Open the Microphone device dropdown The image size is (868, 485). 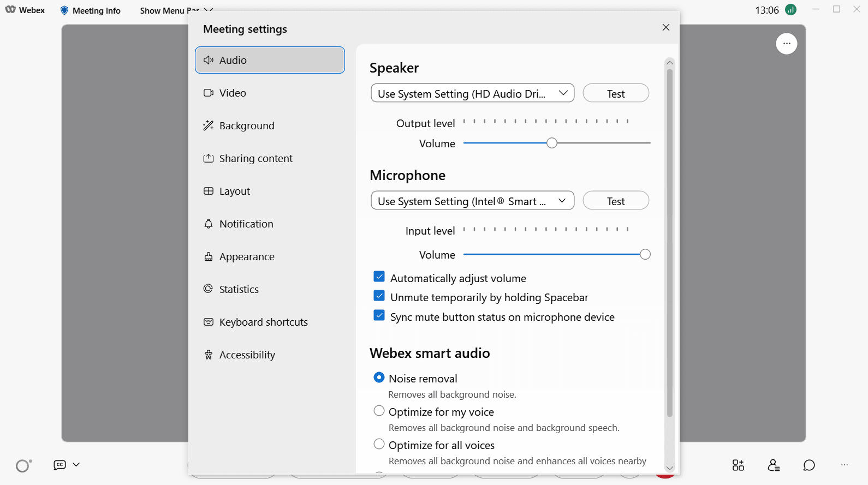pyautogui.click(x=473, y=201)
